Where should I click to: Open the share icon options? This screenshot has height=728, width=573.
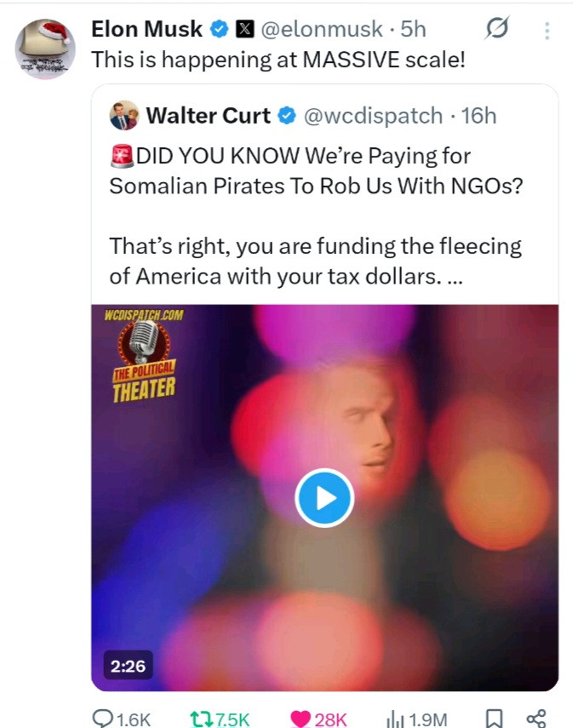pyautogui.click(x=536, y=719)
